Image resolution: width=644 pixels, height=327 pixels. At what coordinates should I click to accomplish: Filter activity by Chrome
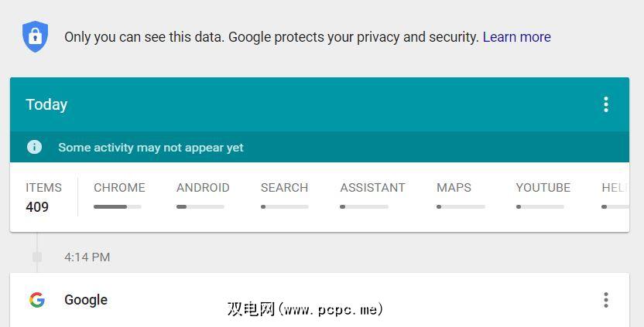[119, 188]
